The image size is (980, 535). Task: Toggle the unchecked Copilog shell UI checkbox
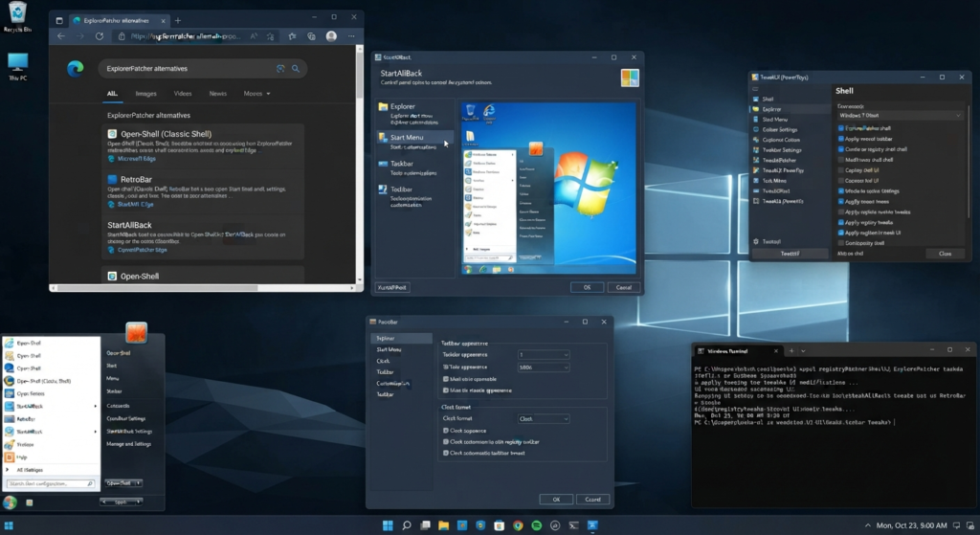click(x=840, y=170)
